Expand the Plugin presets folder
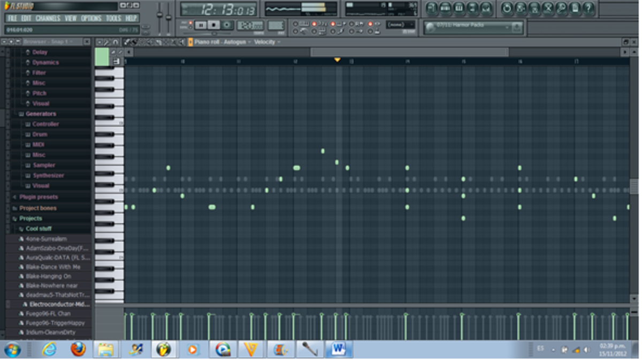 pos(39,197)
